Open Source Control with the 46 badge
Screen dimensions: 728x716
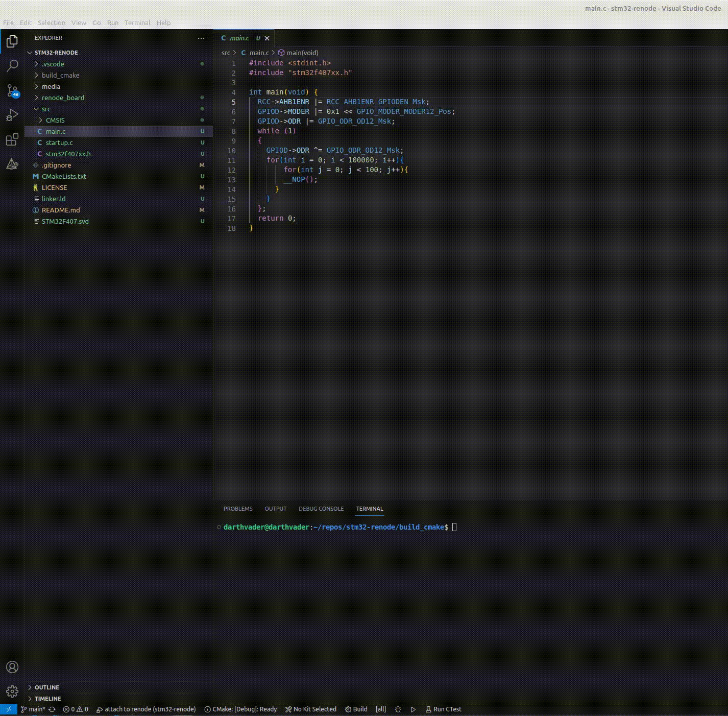(12, 90)
